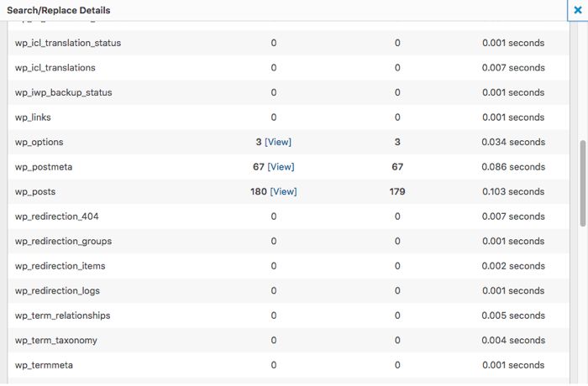
Task: Click the wp_termmeta table name
Action: (x=45, y=365)
